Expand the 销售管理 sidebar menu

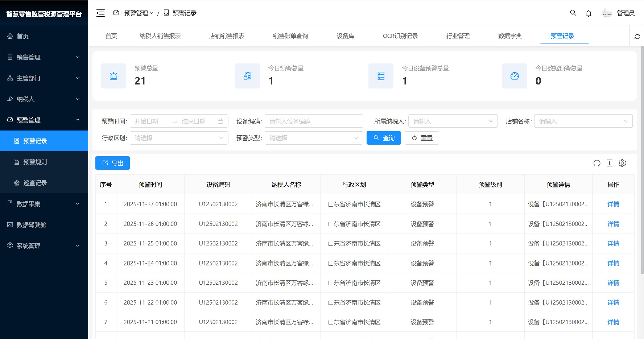coord(44,57)
